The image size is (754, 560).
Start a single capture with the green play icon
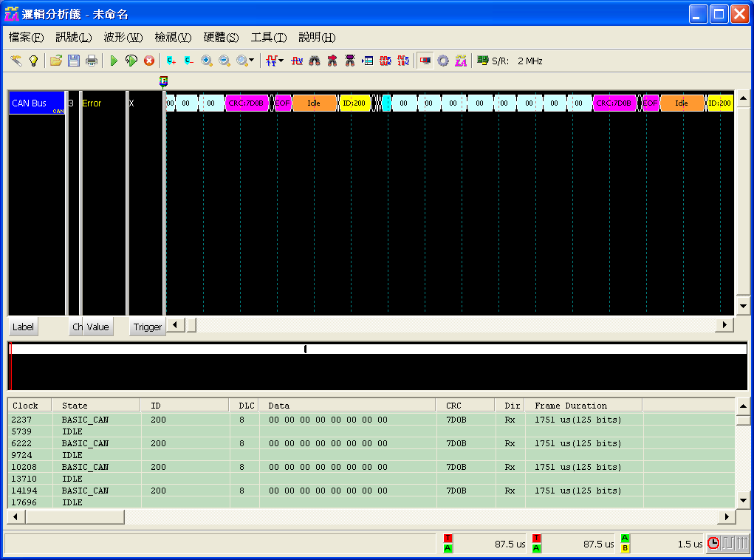pos(114,61)
